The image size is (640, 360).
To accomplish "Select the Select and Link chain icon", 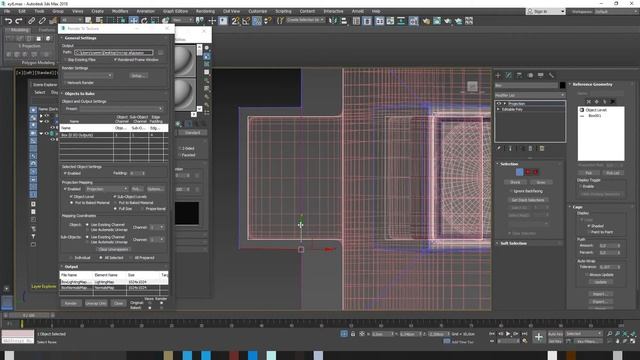I will pos(31,21).
